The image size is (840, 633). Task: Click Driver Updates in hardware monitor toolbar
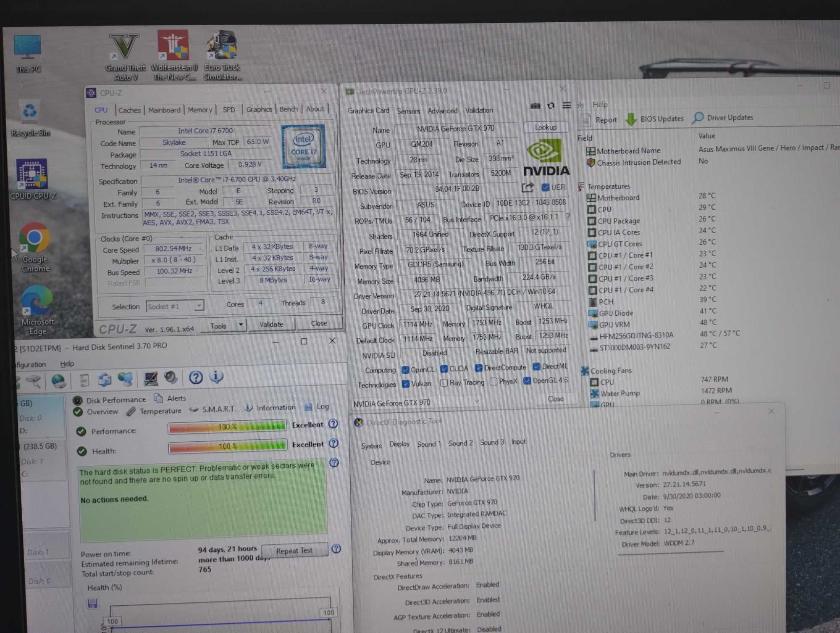tap(723, 118)
